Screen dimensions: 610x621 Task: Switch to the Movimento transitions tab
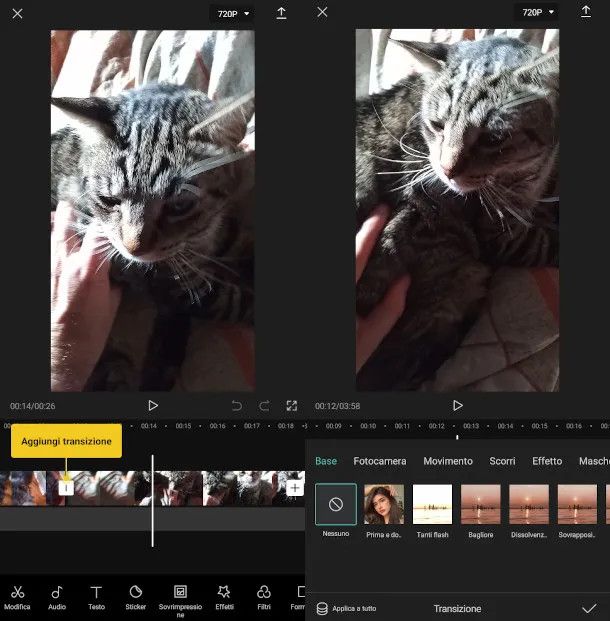(x=447, y=461)
